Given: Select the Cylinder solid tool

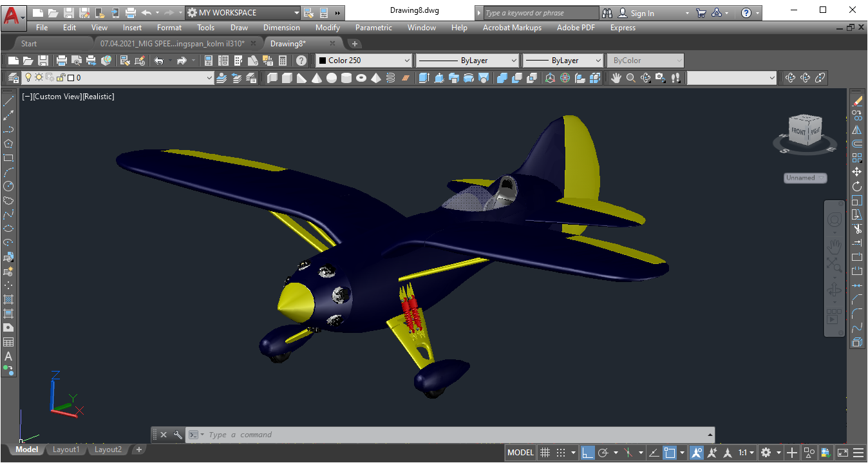Looking at the screenshot, I should [346, 78].
